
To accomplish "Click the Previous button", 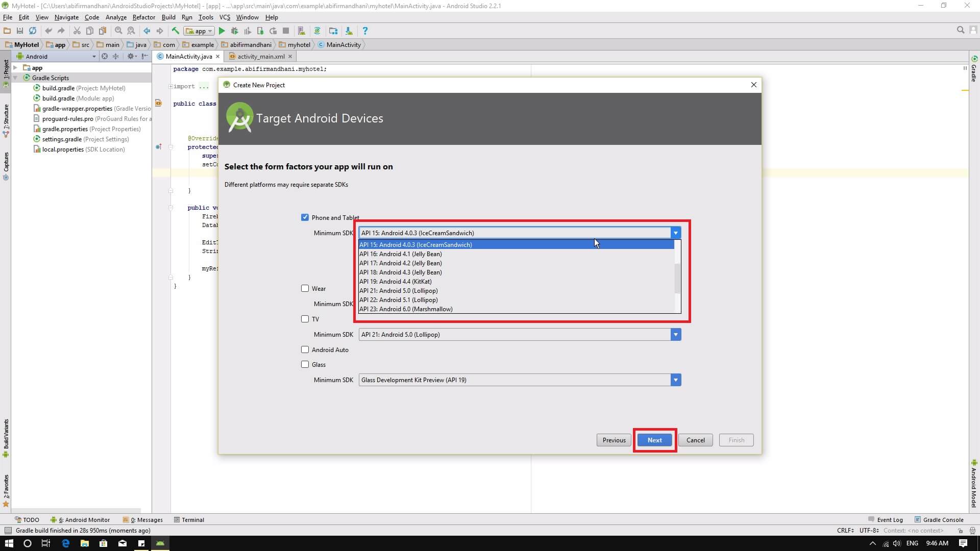I will [614, 440].
